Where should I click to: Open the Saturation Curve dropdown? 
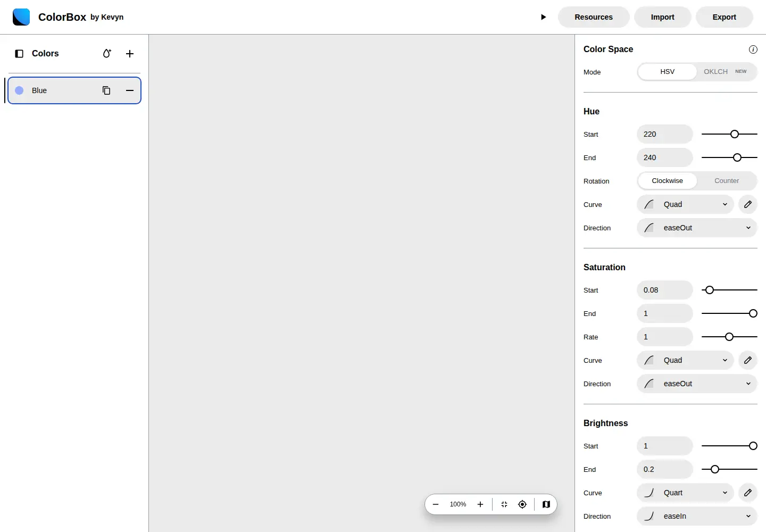coord(685,360)
